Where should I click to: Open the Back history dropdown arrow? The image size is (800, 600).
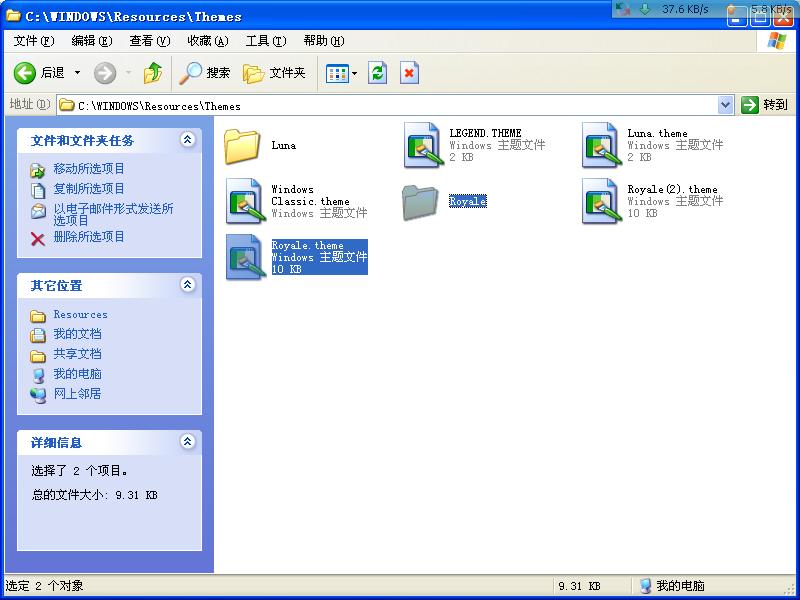click(x=78, y=73)
